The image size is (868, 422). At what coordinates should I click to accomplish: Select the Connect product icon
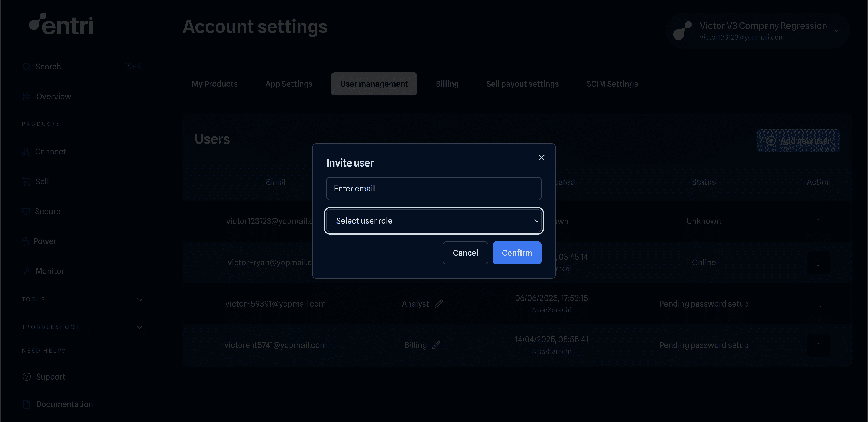pos(26,152)
